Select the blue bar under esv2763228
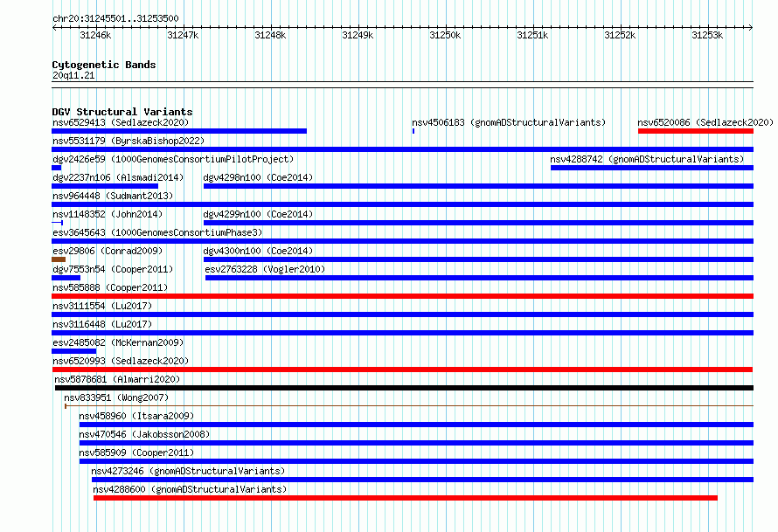Image resolution: width=778 pixels, height=532 pixels. [x=479, y=278]
